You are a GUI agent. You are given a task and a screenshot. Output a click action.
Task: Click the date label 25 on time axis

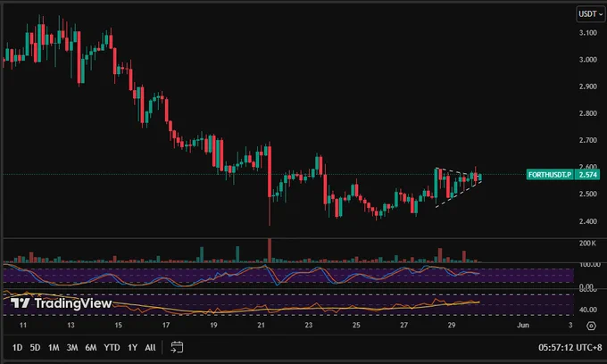(356, 325)
